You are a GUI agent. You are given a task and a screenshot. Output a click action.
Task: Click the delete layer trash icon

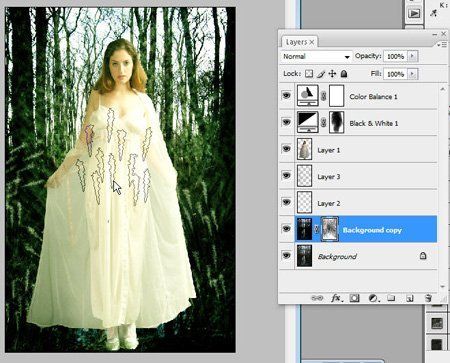[428, 298]
